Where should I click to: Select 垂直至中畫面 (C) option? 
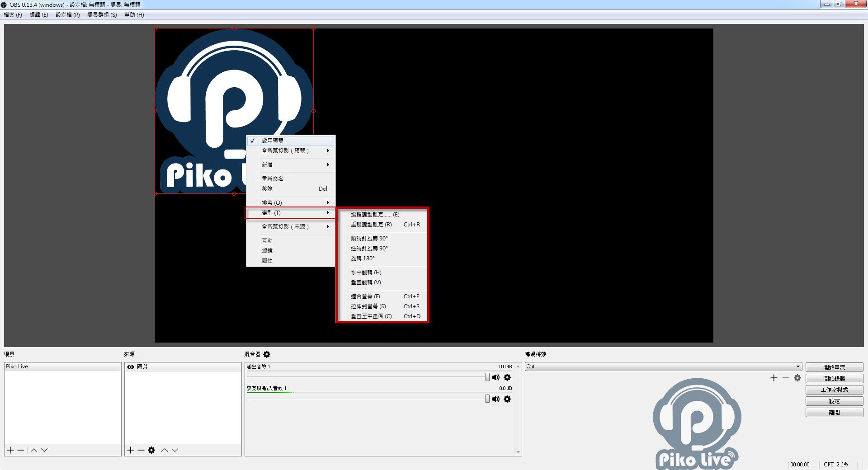382,316
